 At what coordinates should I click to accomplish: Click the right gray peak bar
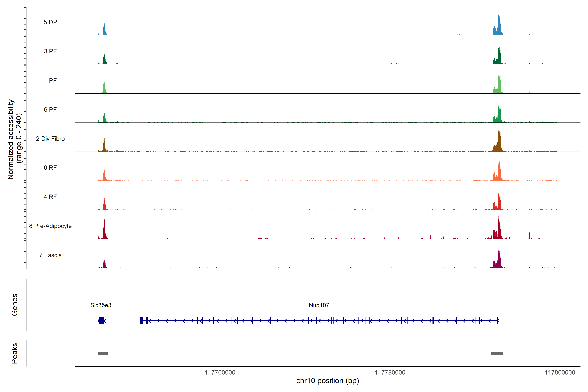coord(497,353)
